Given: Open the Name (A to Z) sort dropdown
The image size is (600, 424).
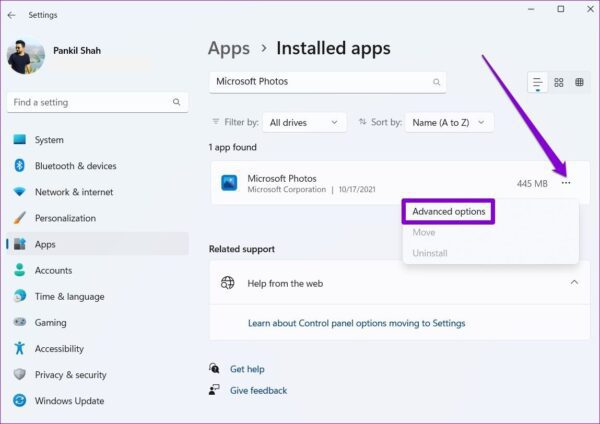Looking at the screenshot, I should point(449,122).
